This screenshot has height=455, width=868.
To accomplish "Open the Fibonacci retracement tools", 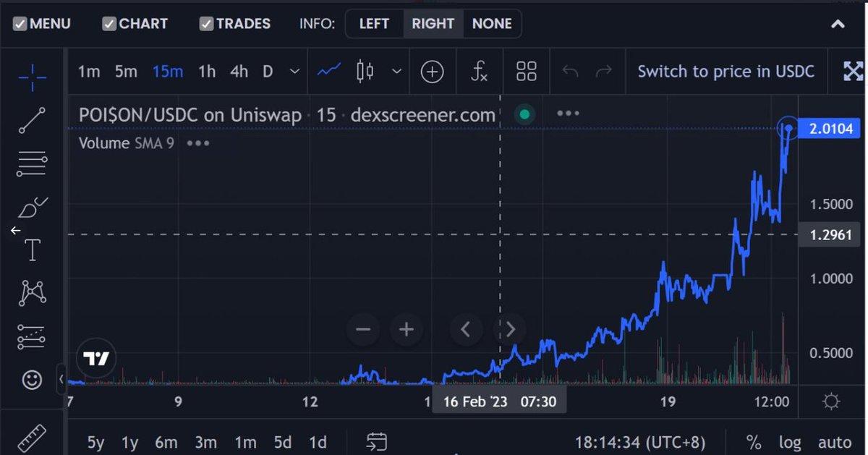I will (33, 165).
